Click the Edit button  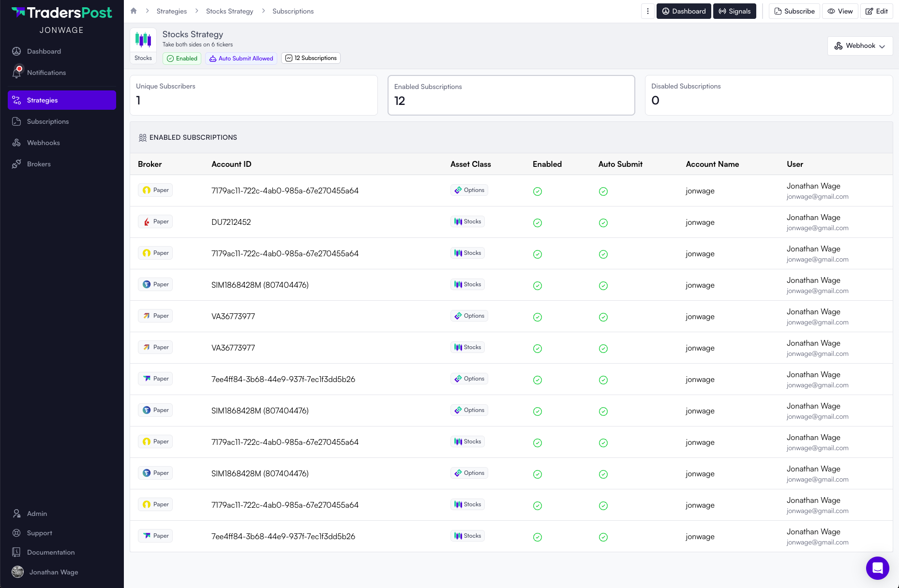(876, 11)
